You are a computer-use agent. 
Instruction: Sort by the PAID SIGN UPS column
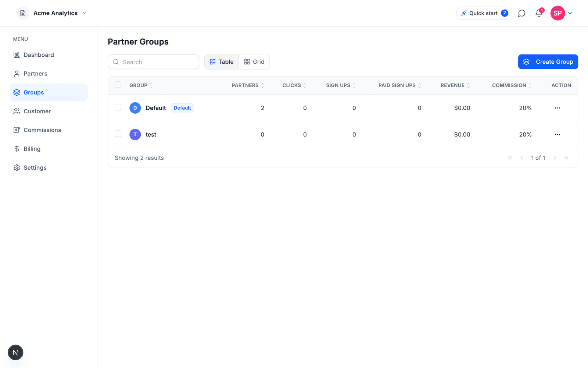400,85
